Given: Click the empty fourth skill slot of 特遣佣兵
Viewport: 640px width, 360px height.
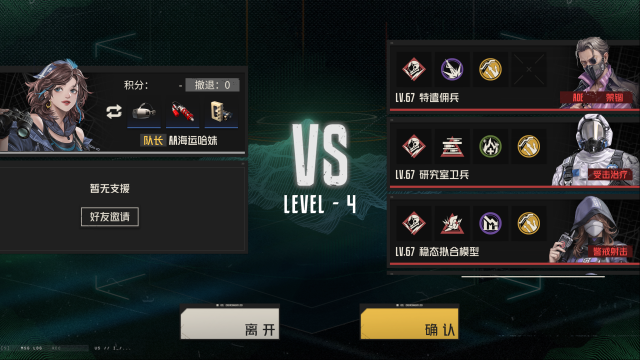Looking at the screenshot, I should coord(529,69).
